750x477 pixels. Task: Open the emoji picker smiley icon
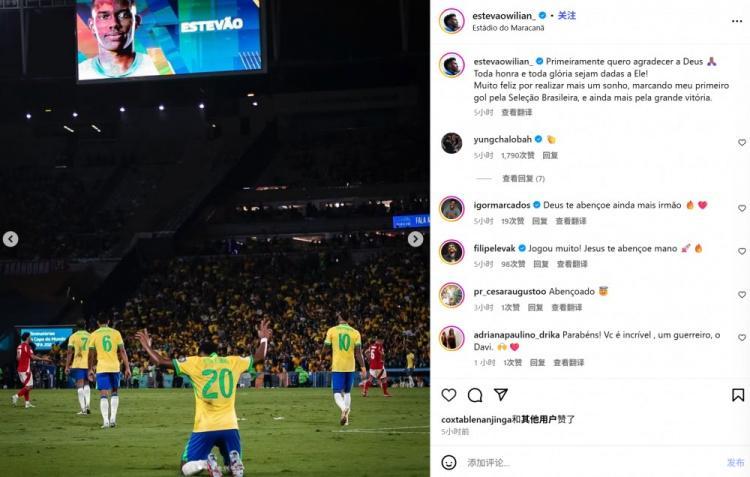tap(449, 462)
